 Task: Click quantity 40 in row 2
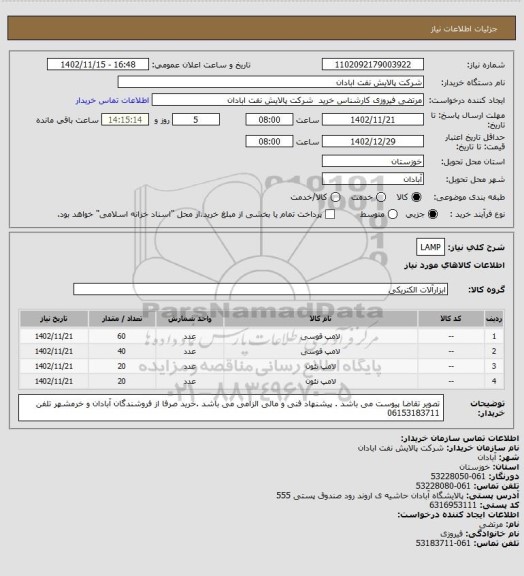(122, 351)
